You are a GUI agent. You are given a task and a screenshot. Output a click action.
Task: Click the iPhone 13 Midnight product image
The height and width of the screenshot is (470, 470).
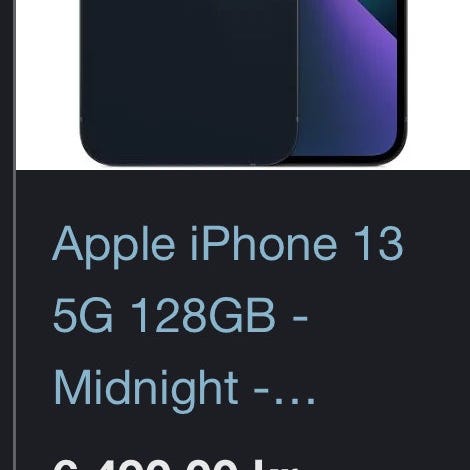click(x=243, y=84)
